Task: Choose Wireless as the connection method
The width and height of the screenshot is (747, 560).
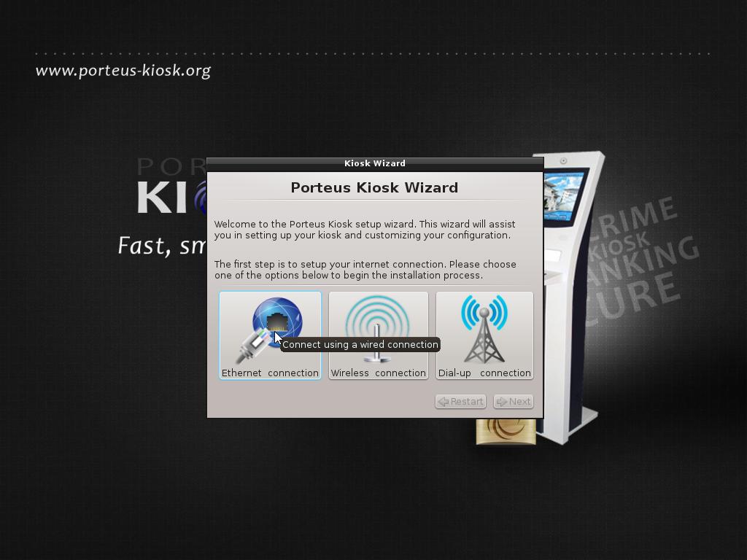Action: pos(378,335)
